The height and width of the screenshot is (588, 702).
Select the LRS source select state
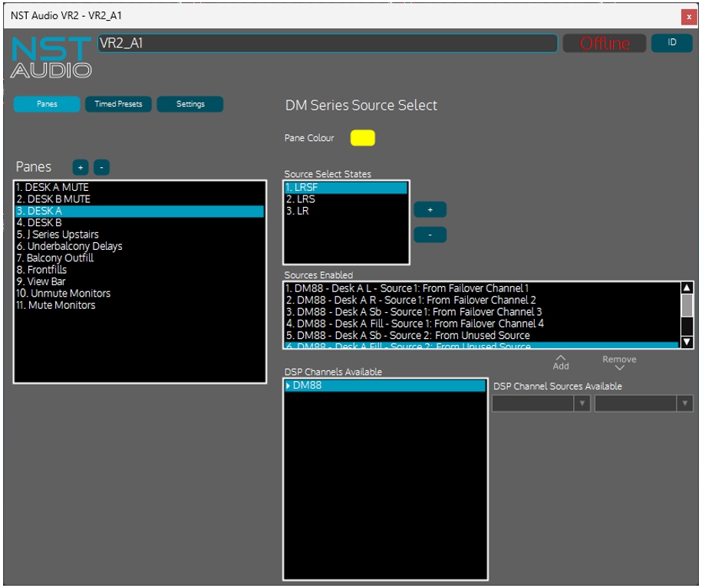300,199
